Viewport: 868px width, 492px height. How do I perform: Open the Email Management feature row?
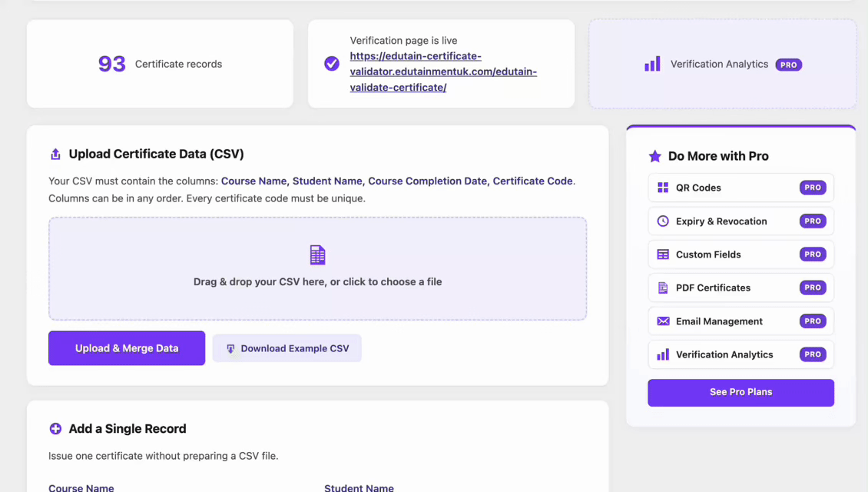(740, 321)
